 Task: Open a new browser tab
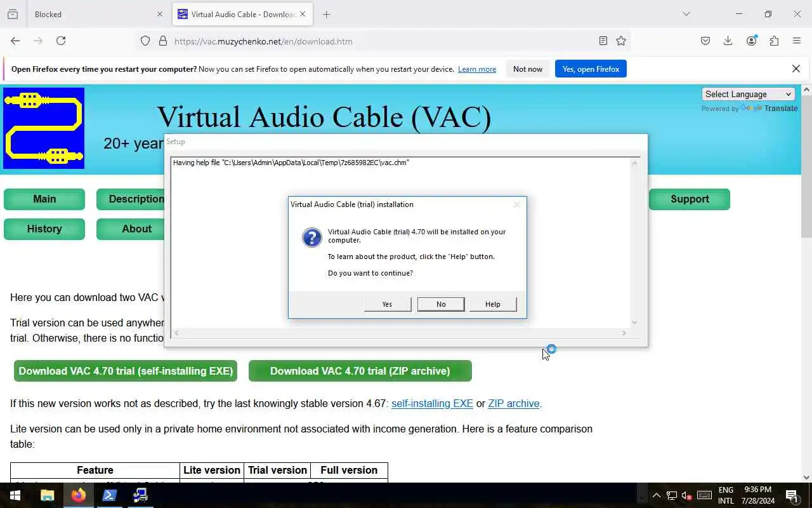(x=327, y=14)
